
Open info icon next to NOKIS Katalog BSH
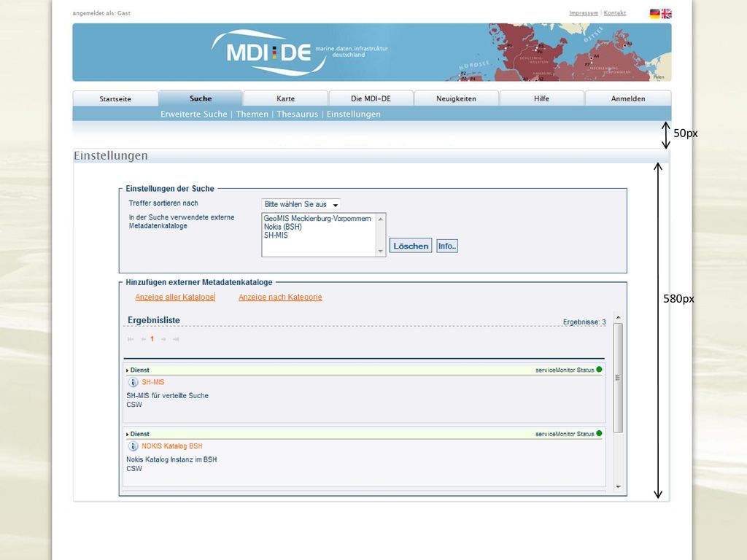[x=133, y=446]
